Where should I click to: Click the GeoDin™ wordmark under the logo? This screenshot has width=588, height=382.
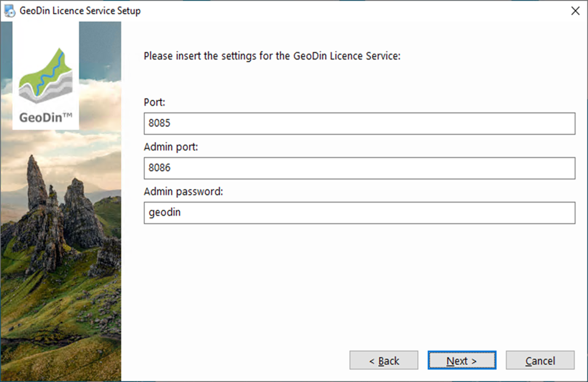(46, 118)
